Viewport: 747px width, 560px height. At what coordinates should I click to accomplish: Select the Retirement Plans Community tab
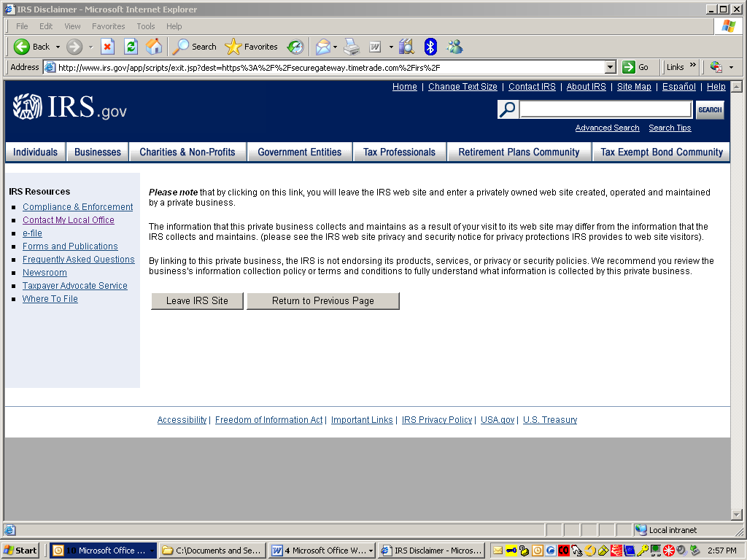[x=519, y=152]
